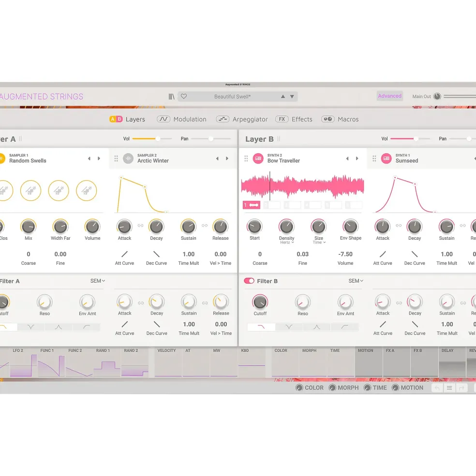Click the Layer A Vol slider handle
The image size is (476, 476).
click(158, 139)
